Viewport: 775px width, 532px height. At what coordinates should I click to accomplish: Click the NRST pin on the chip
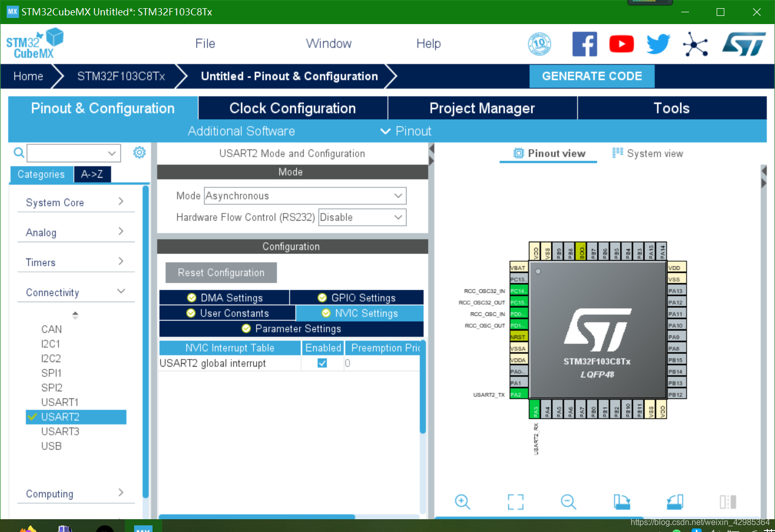tap(519, 337)
